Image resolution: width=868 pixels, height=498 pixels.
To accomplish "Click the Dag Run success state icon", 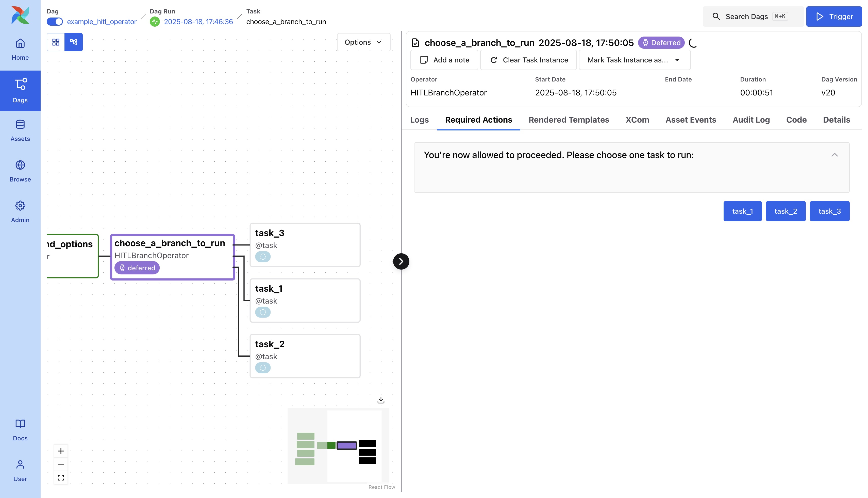I will pyautogui.click(x=155, y=22).
